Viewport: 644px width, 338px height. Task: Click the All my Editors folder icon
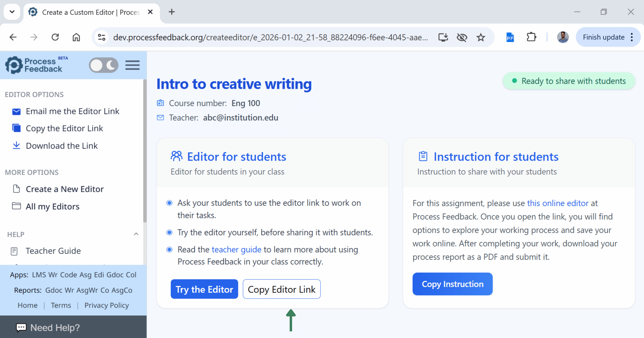coord(16,206)
